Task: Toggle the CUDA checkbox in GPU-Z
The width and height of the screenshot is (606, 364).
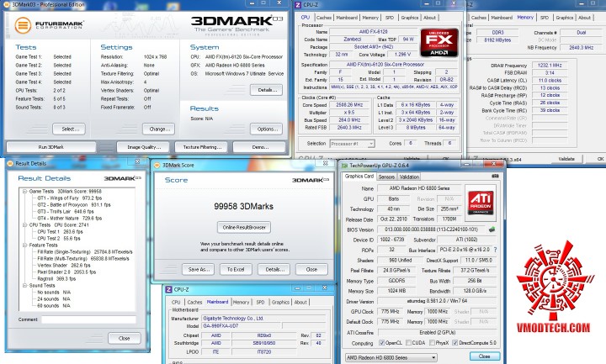Action: pyautogui.click(x=408, y=343)
